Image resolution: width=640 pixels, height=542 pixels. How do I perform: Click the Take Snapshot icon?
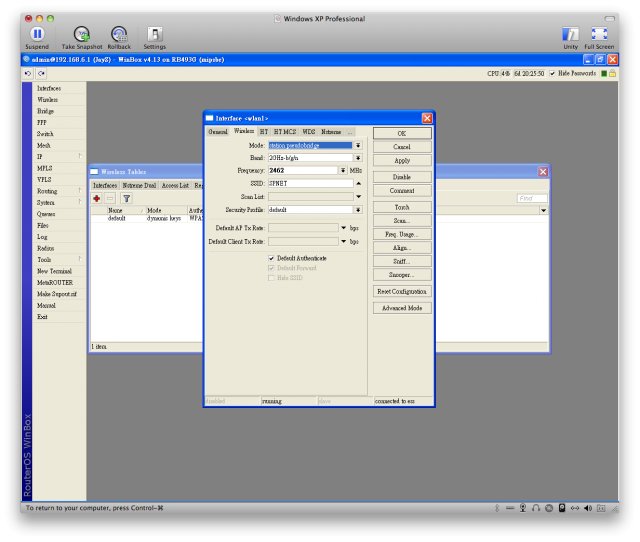(82, 34)
